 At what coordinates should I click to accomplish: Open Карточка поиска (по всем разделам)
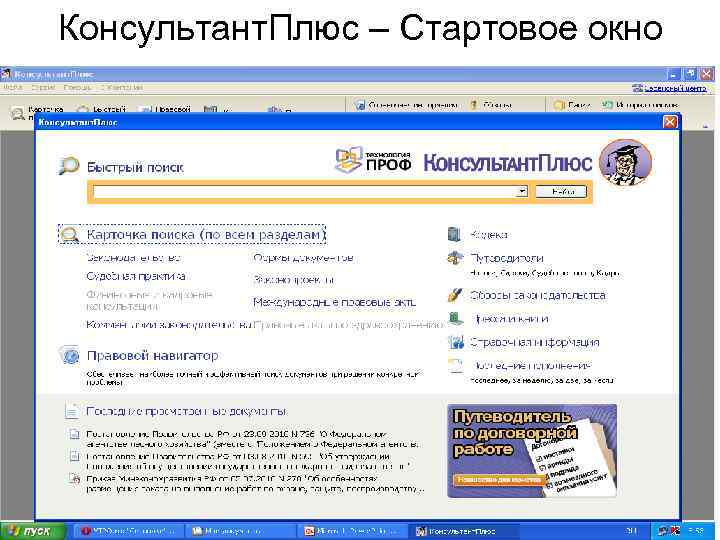[x=206, y=234]
